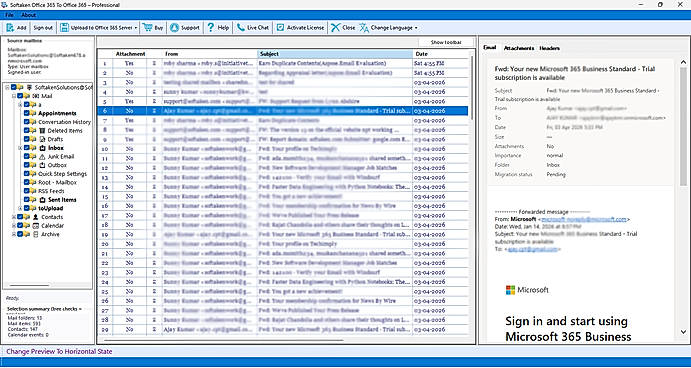Uncheck the Root - Mailbox checkbox
This screenshot has width=691, height=368.
(x=27, y=182)
